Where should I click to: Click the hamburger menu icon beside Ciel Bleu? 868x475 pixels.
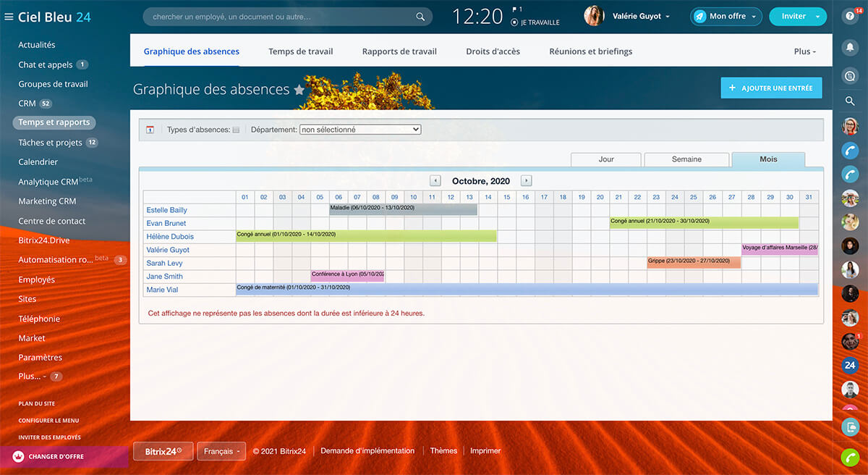(x=9, y=17)
